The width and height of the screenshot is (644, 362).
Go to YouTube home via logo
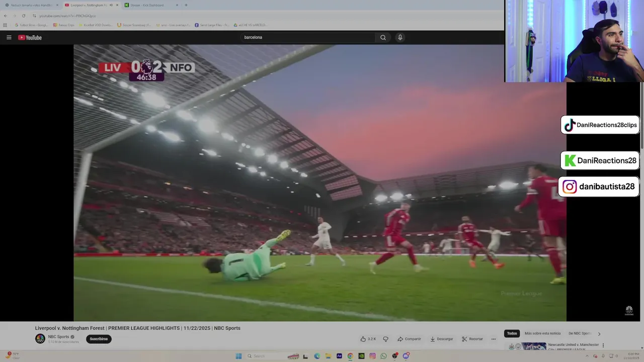[x=30, y=37]
